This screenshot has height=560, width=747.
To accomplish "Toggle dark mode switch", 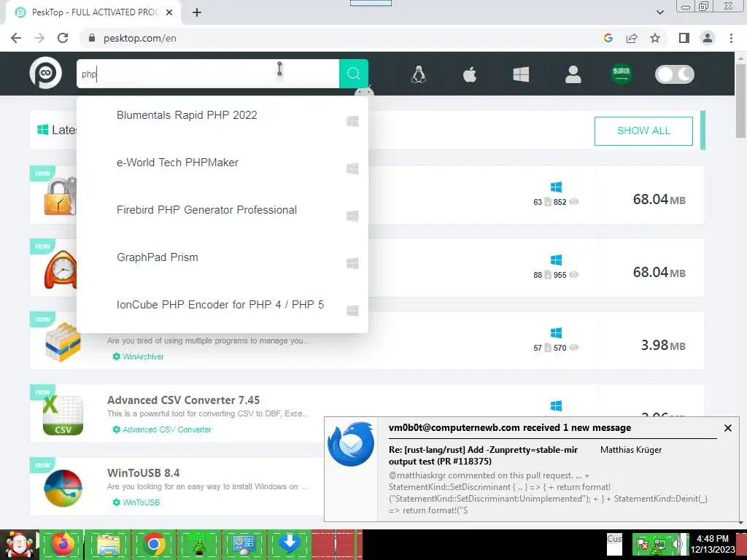I will coord(675,74).
